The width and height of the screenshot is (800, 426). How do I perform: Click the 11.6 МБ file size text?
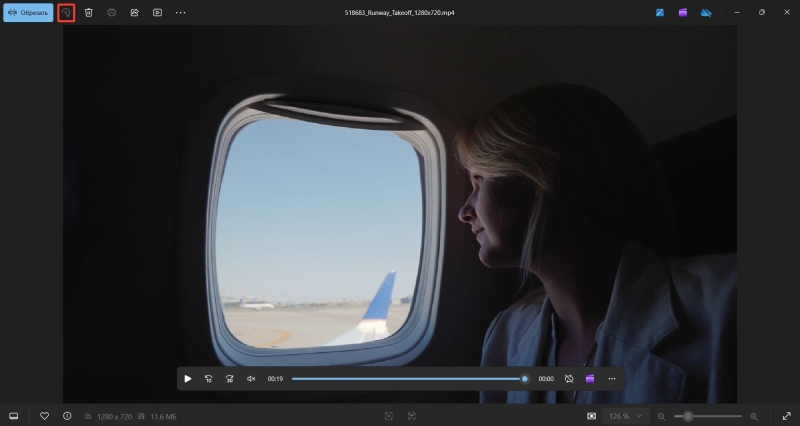click(x=163, y=417)
